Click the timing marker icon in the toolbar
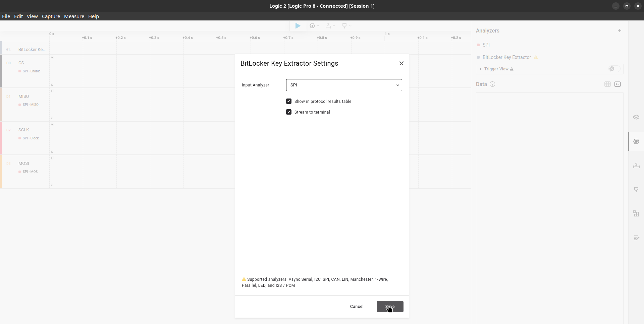This screenshot has height=324, width=644. [344, 26]
